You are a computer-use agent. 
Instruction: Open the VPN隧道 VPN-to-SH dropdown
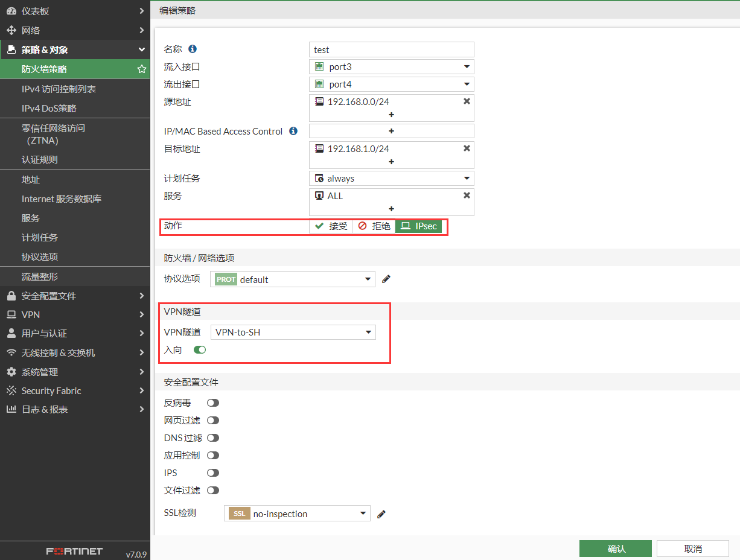(x=293, y=332)
